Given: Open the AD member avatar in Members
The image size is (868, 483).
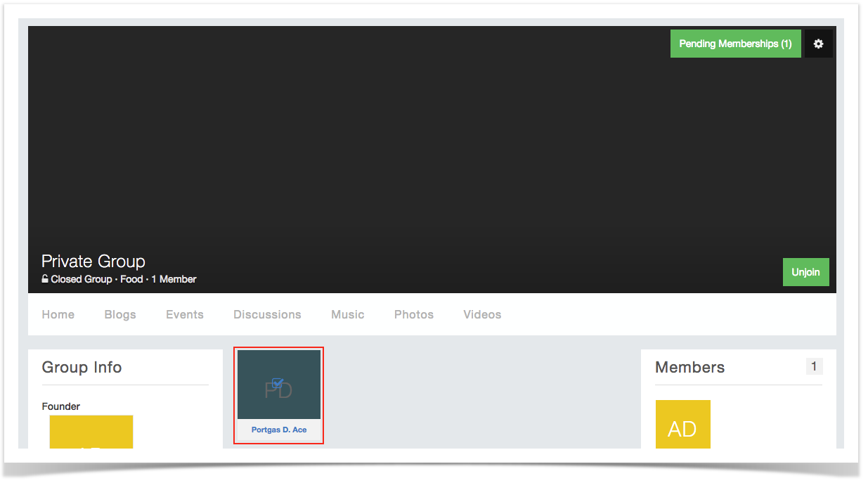Looking at the screenshot, I should (682, 425).
